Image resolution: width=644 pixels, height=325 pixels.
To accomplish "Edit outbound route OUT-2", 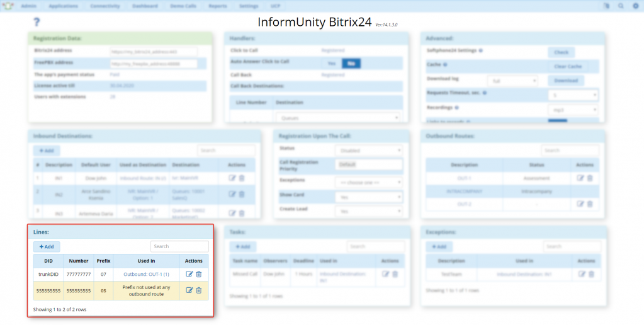I will (580, 203).
